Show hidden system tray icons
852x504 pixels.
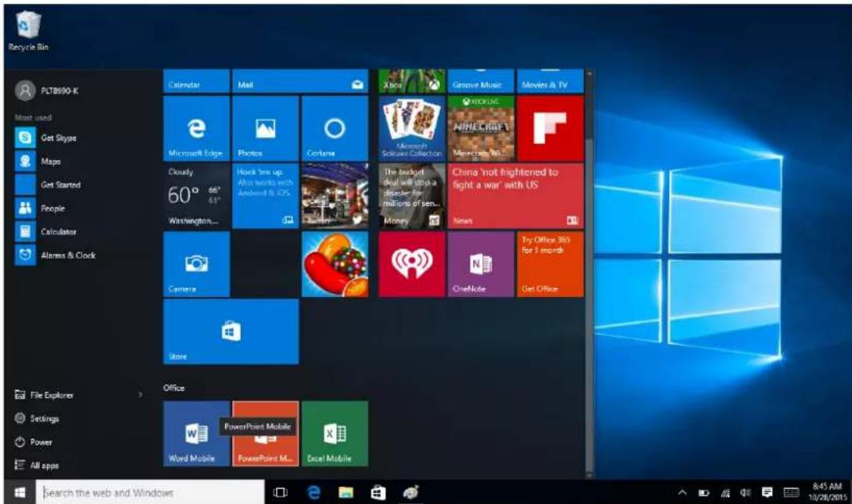click(x=682, y=492)
